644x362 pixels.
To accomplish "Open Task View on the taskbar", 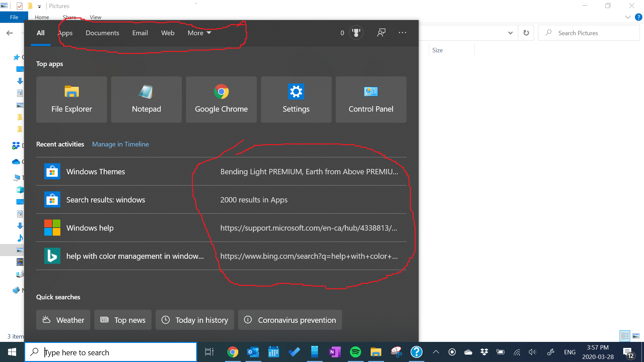I will coord(209,352).
